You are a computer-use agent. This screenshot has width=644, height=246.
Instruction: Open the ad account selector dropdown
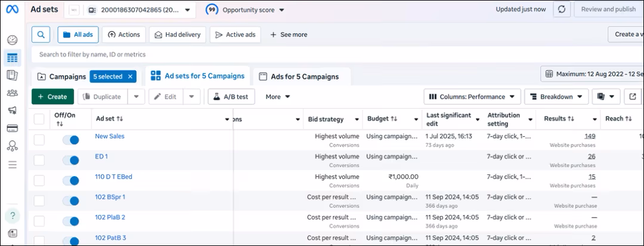coord(130,10)
